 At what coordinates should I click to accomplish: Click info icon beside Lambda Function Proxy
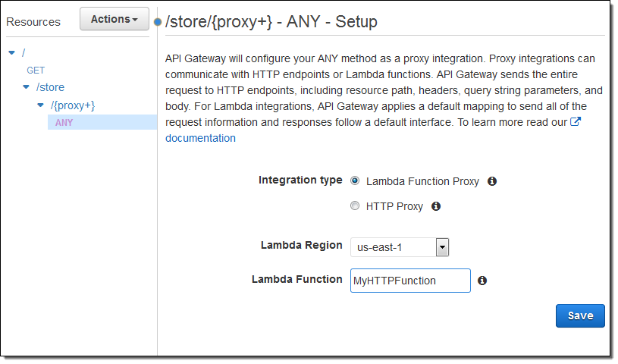pos(492,182)
